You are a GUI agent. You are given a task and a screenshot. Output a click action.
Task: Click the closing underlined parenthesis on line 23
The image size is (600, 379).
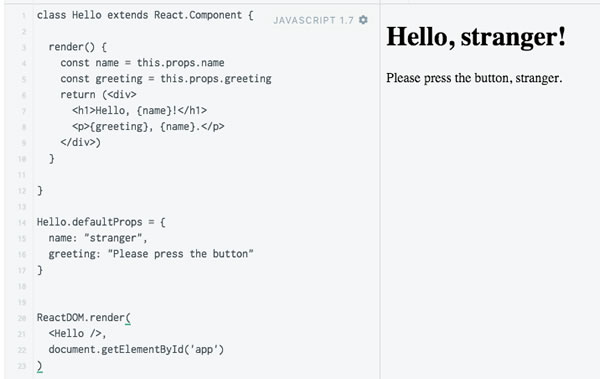click(x=39, y=366)
